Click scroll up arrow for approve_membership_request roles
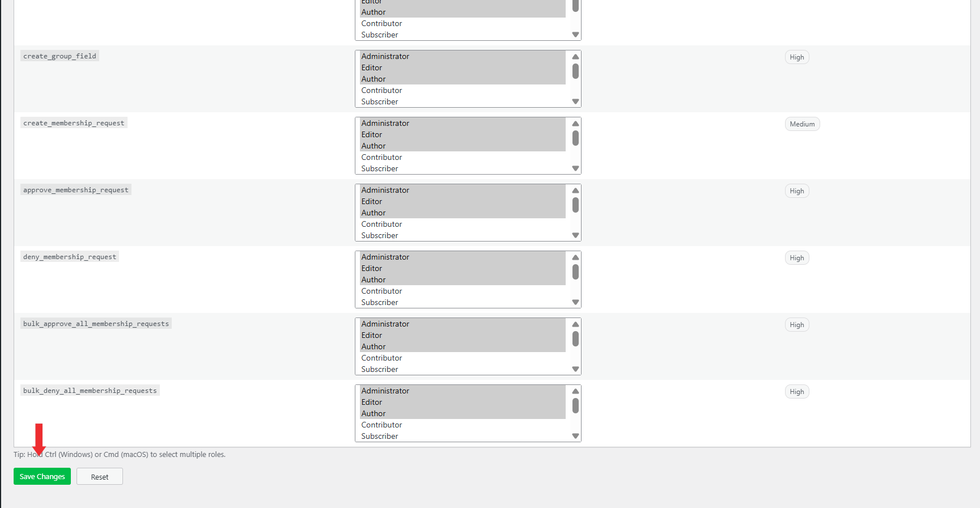Viewport: 980px width, 508px height. tap(575, 190)
